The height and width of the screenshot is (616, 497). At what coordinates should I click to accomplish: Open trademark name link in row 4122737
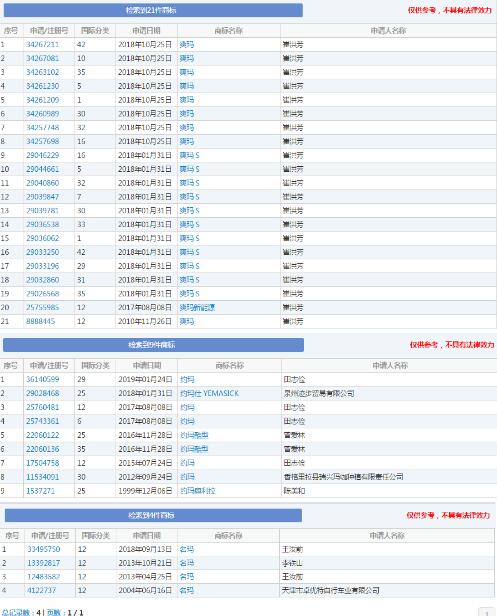point(187,590)
